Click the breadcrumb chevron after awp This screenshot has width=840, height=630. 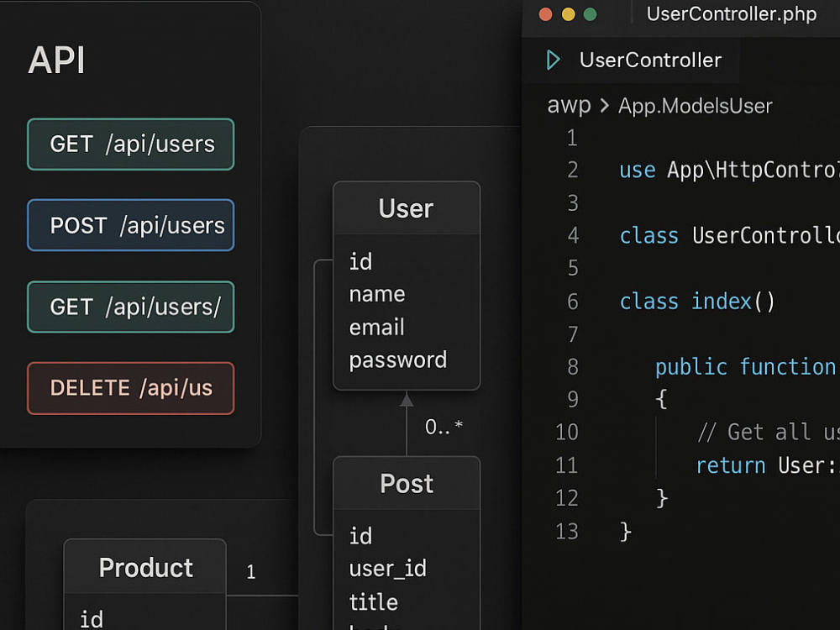click(605, 106)
